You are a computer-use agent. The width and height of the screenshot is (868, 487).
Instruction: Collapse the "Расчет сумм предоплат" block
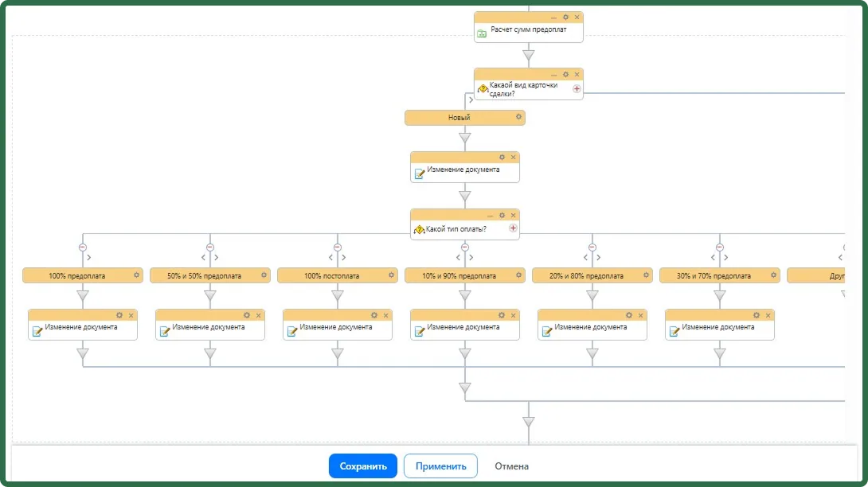click(553, 18)
